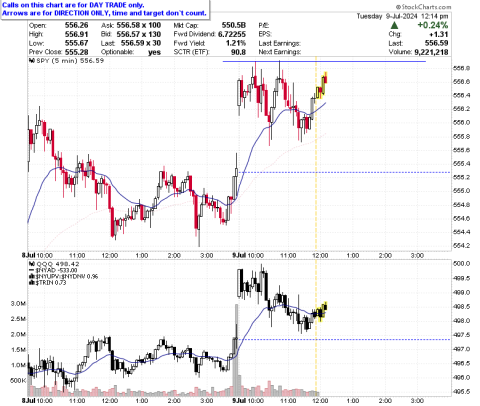Click the 8 Jul date label on bottom axis
480x406 pixels.
28,400
